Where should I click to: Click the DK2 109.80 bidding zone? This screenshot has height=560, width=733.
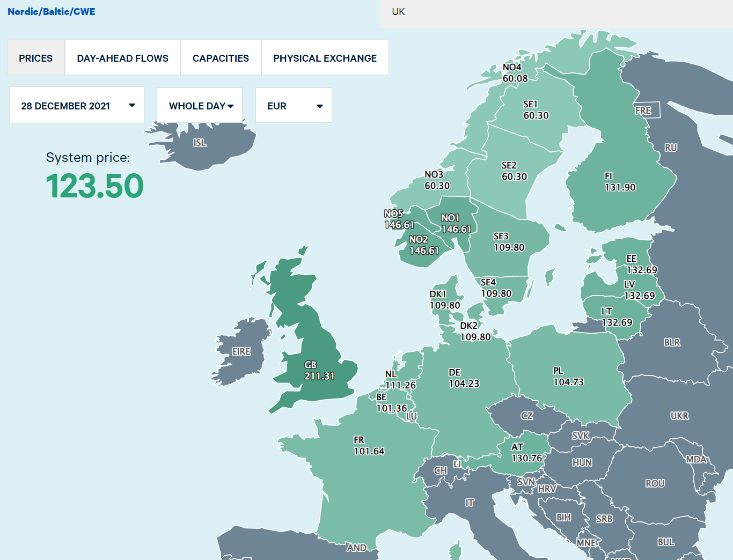475,331
